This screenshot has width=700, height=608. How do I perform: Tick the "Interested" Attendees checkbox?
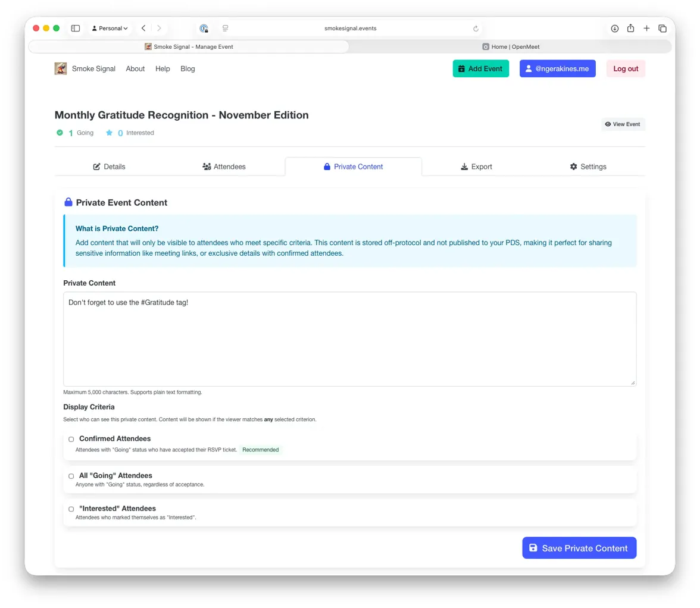71,509
